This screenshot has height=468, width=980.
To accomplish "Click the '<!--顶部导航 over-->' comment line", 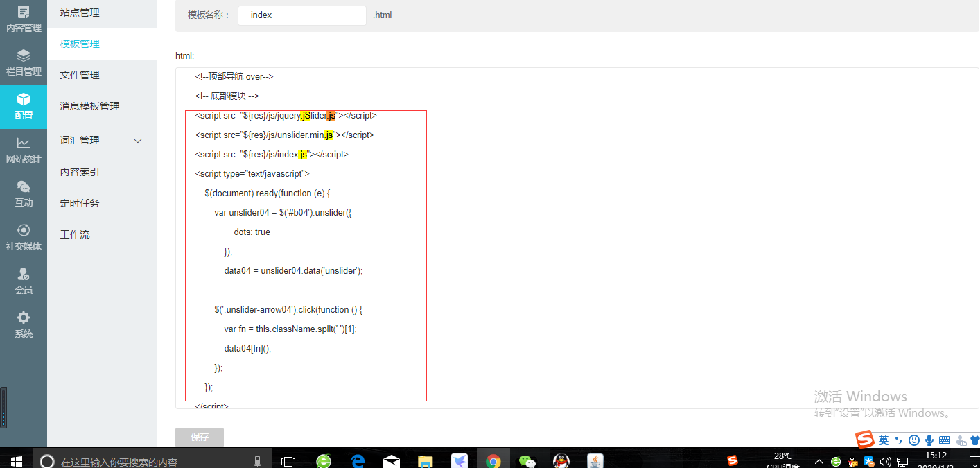I will point(234,77).
